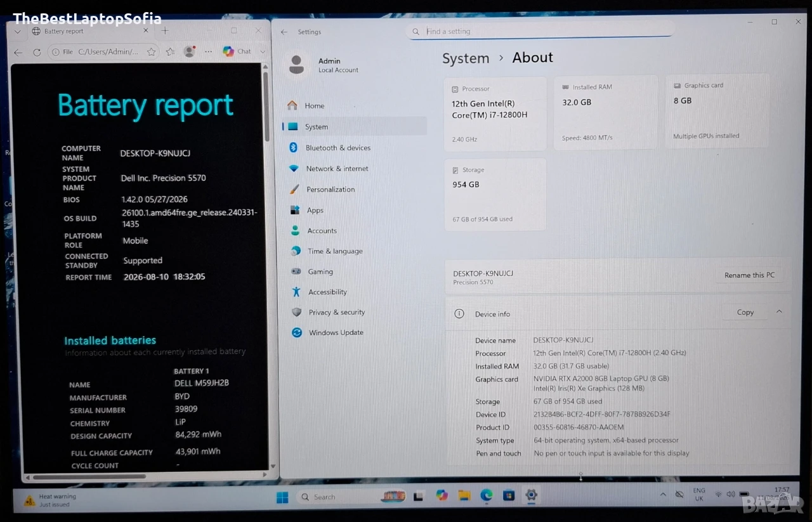Select System in Settings sidebar
The height and width of the screenshot is (522, 812).
(x=355, y=126)
